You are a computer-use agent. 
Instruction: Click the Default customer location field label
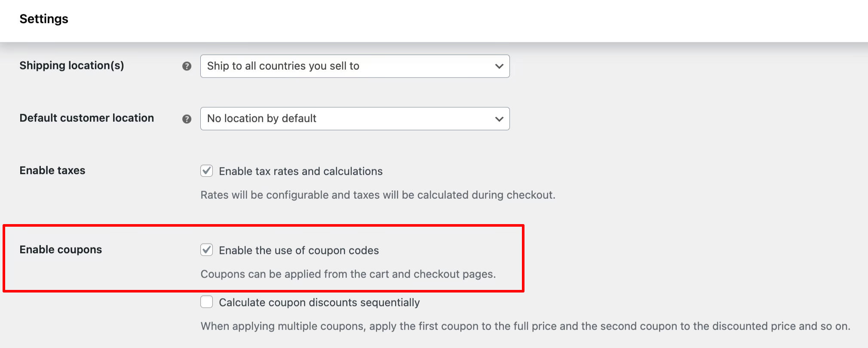[86, 118]
